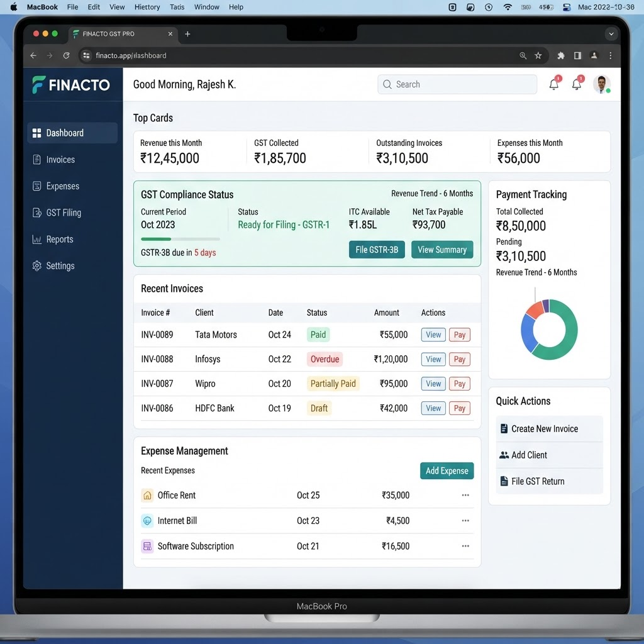
Task: Open the Dashboard sidebar item
Action: (72, 133)
